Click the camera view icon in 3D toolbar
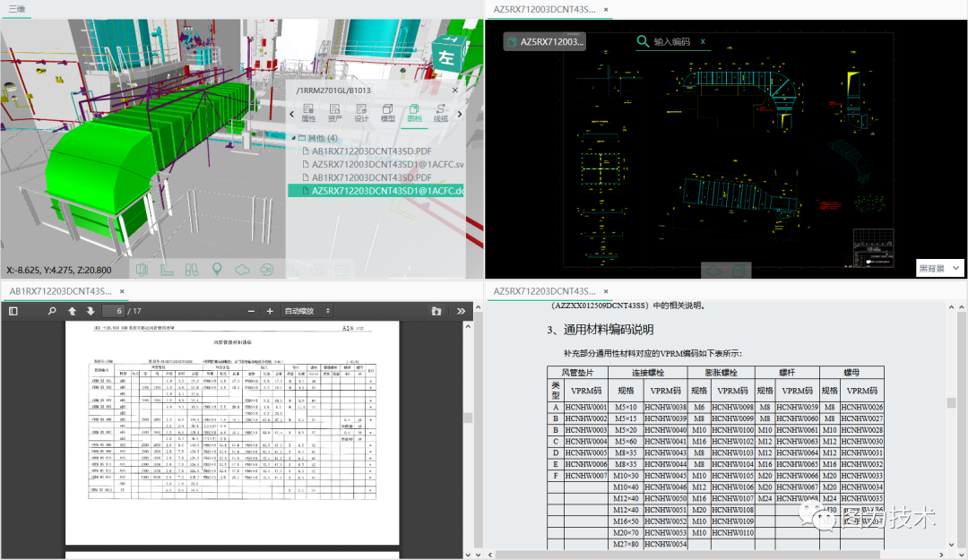This screenshot has height=560, width=968. [x=267, y=270]
